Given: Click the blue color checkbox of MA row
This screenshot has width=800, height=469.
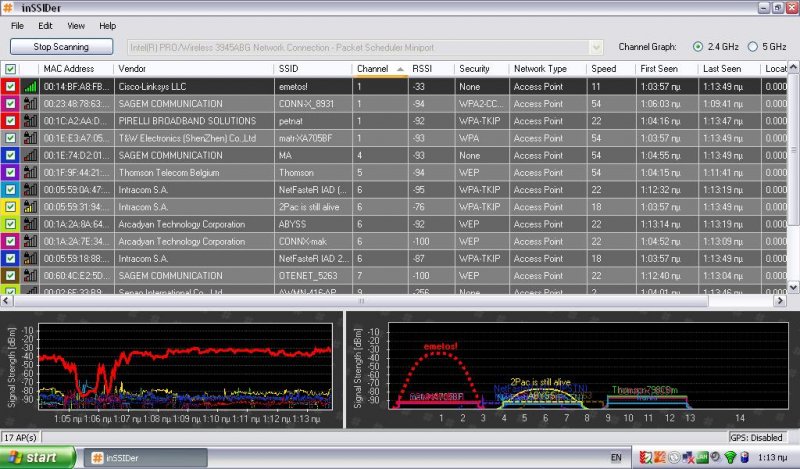Looking at the screenshot, I should (10, 155).
